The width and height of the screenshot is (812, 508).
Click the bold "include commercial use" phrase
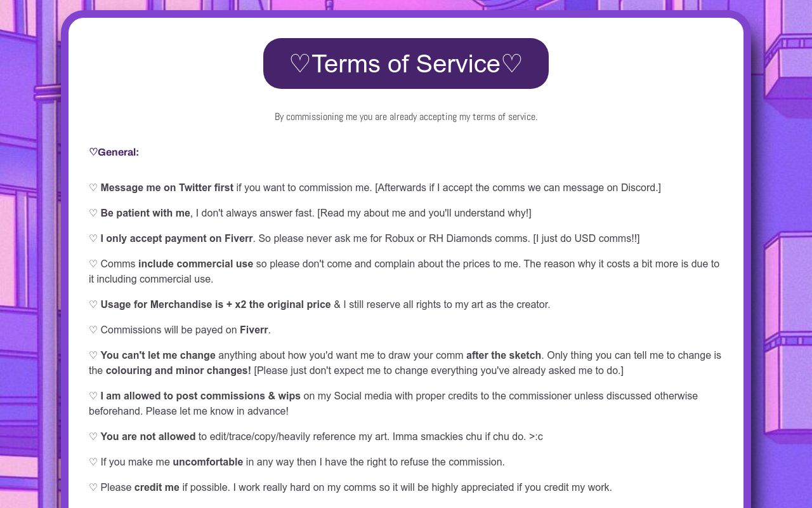(195, 264)
